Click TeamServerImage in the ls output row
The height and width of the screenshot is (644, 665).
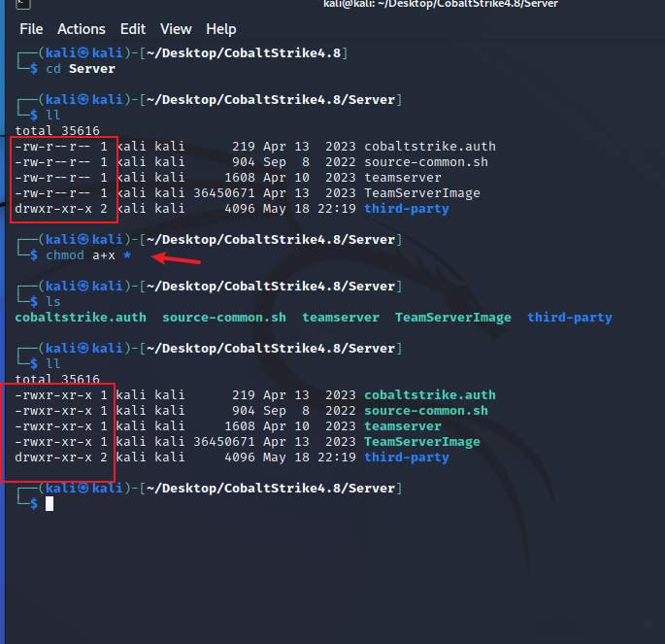click(452, 318)
